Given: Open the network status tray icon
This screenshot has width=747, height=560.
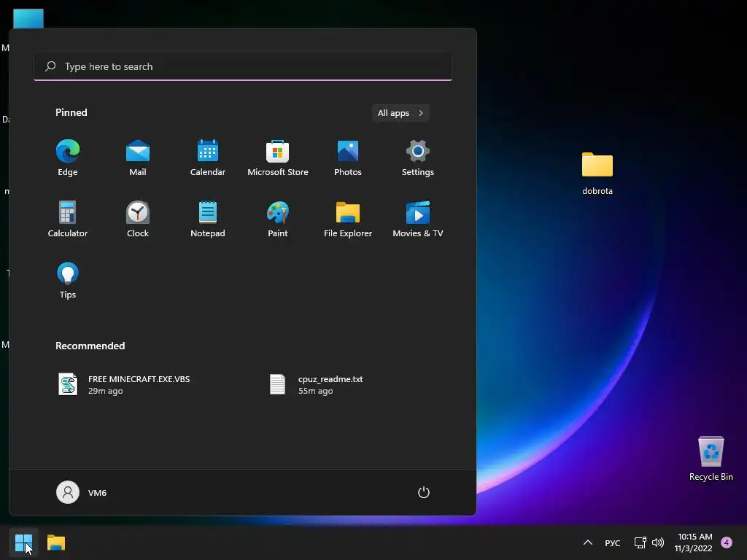Looking at the screenshot, I should coord(640,542).
